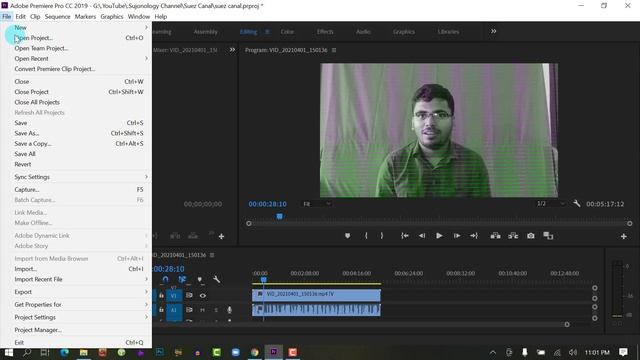Click Mark In bracket icon
The height and width of the screenshot is (360, 640).
point(366,236)
